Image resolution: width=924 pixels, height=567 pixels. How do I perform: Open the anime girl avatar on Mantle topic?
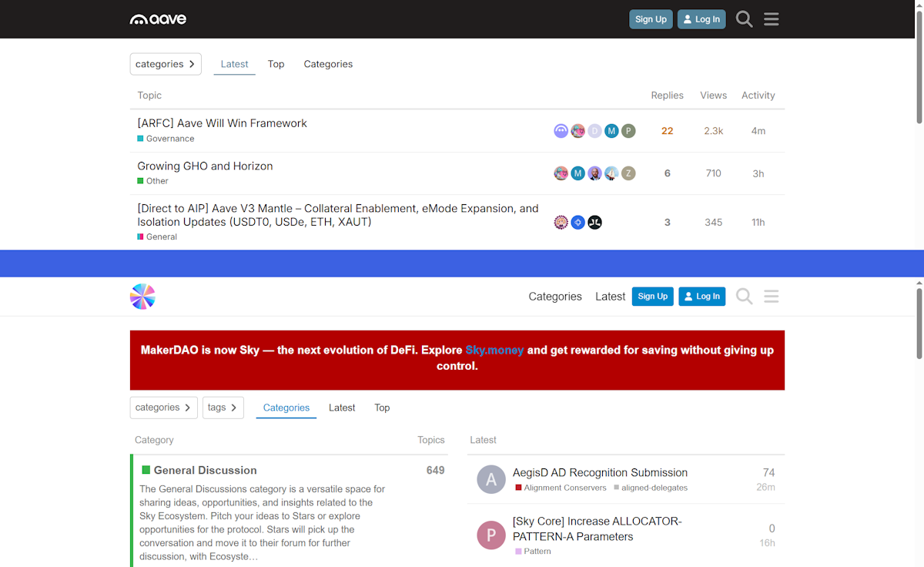[561, 223]
